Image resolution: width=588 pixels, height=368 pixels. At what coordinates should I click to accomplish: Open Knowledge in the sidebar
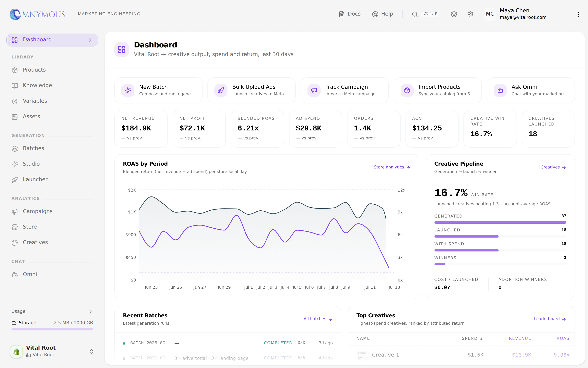point(52,85)
